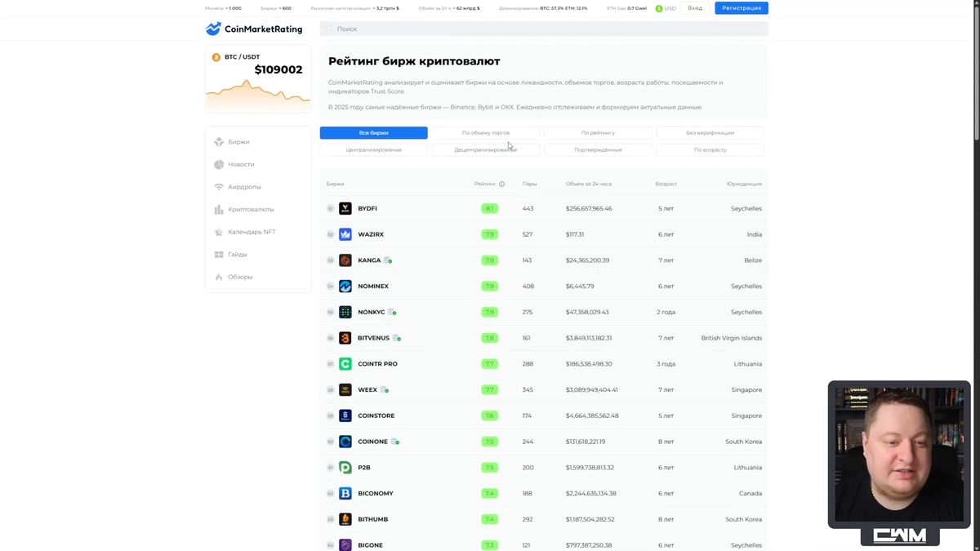Click the NOMINEX exchange logo
Screen dimensions: 980x551
coord(345,287)
